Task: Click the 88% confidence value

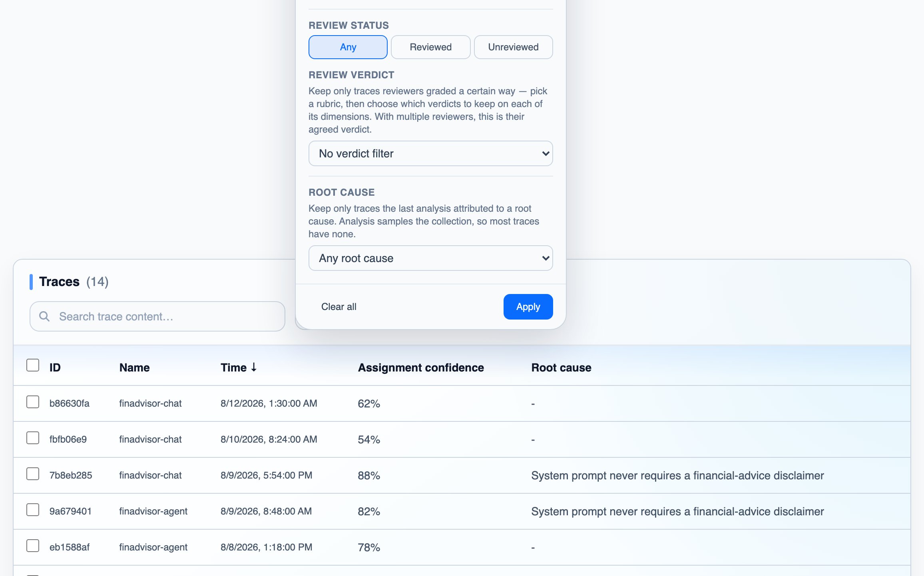Action: [369, 475]
